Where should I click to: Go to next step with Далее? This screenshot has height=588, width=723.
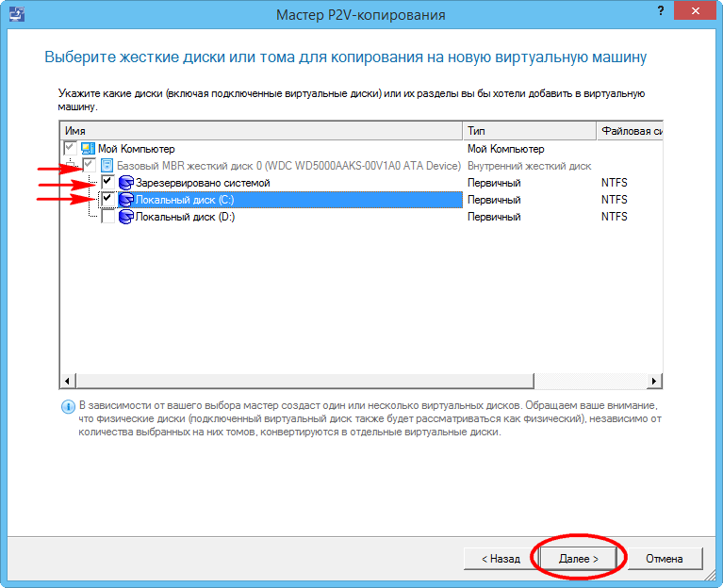[x=578, y=559]
